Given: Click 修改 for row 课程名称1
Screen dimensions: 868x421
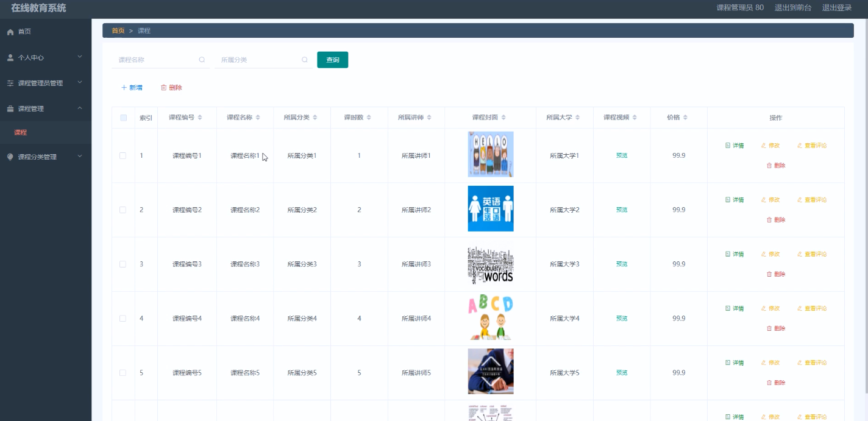Looking at the screenshot, I should [770, 146].
